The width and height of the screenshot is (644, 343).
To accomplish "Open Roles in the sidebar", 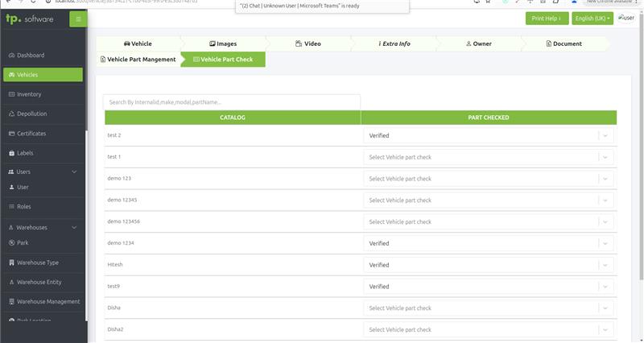I will (x=23, y=207).
